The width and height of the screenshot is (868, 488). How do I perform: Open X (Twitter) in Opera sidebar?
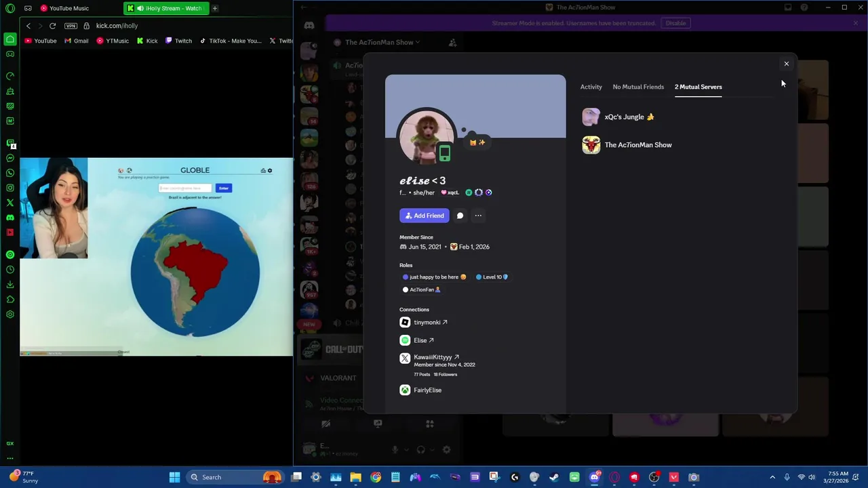pos(10,203)
